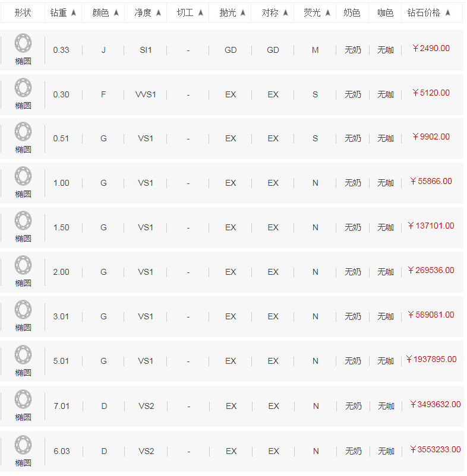Sort by 钻石价格 price arrow
The height and width of the screenshot is (476, 467).
pos(447,12)
